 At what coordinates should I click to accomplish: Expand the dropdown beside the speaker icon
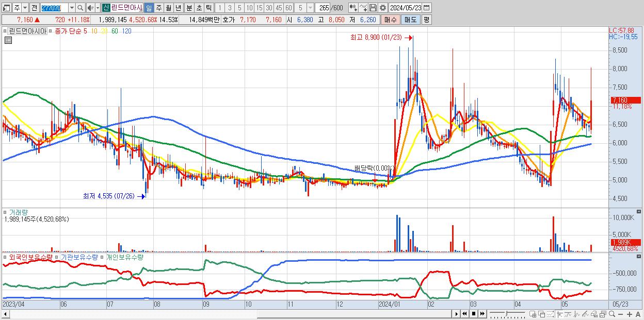[x=98, y=8]
